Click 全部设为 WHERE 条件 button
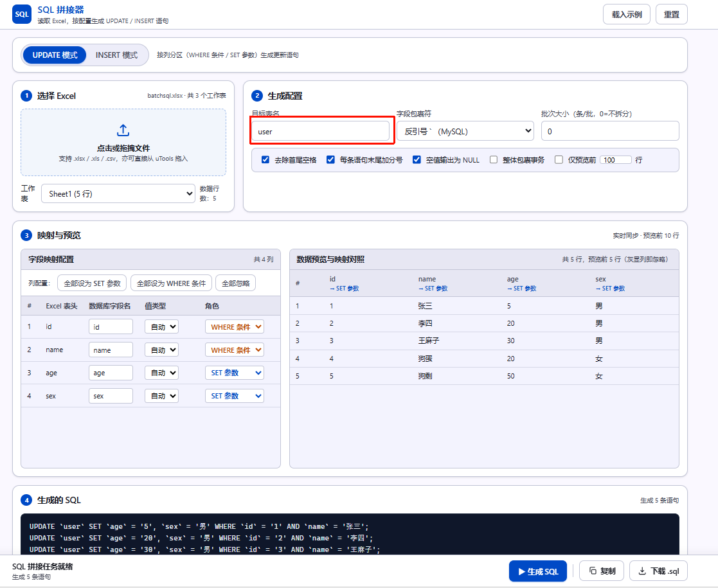The width and height of the screenshot is (718, 588). tap(171, 283)
